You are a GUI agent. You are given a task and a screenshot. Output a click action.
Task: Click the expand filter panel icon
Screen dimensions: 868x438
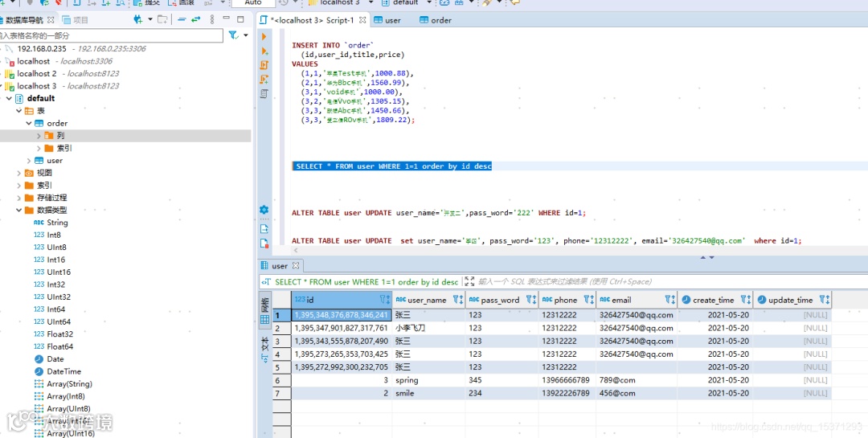click(469, 282)
